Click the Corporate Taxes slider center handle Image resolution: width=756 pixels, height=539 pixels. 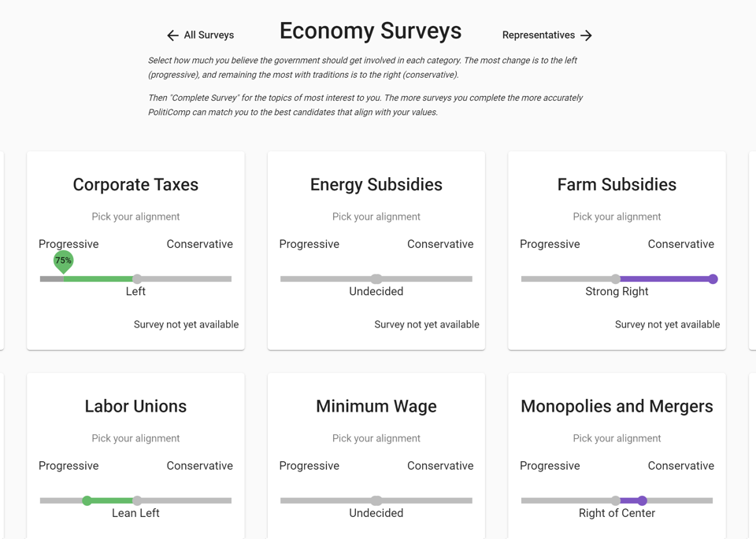(137, 279)
